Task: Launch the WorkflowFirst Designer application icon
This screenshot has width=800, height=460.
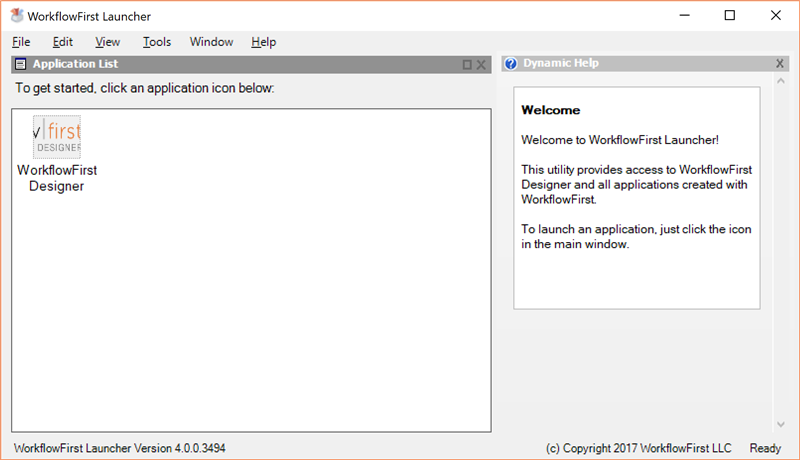Action: tap(57, 137)
